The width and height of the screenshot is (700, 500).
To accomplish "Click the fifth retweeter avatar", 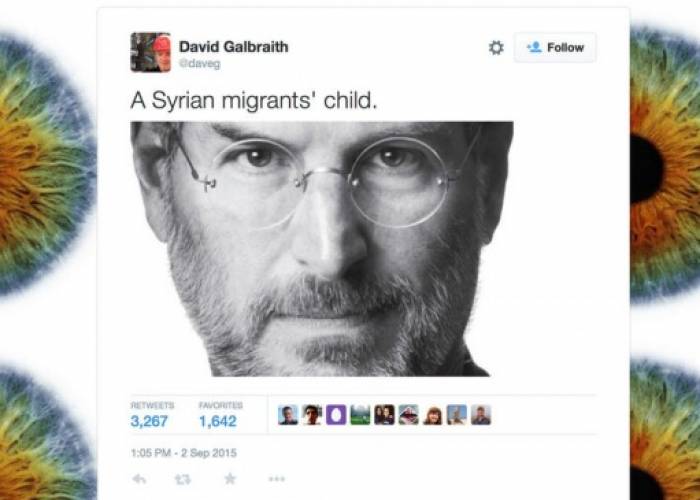I will point(384,415).
